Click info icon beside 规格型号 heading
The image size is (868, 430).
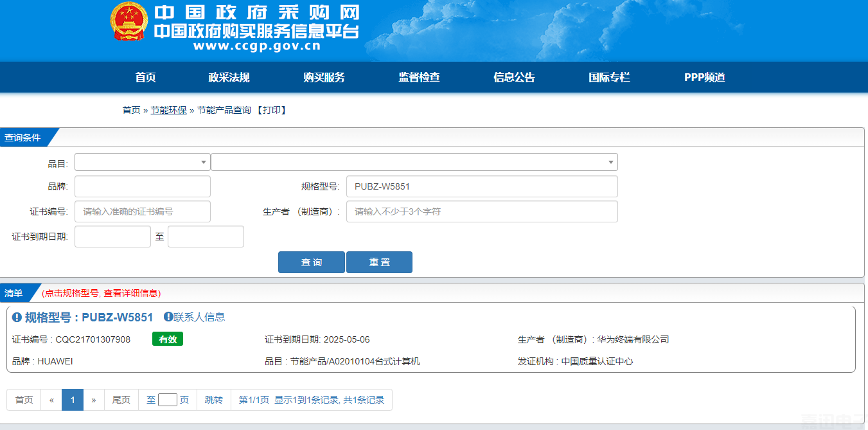coord(17,317)
